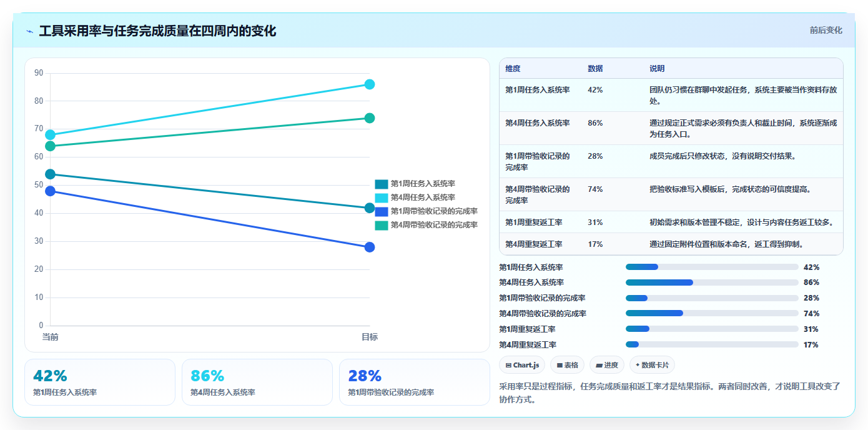Click the description starting 通过规定正式需求必须有负责人
Screen dimensions: 868x430
point(743,128)
